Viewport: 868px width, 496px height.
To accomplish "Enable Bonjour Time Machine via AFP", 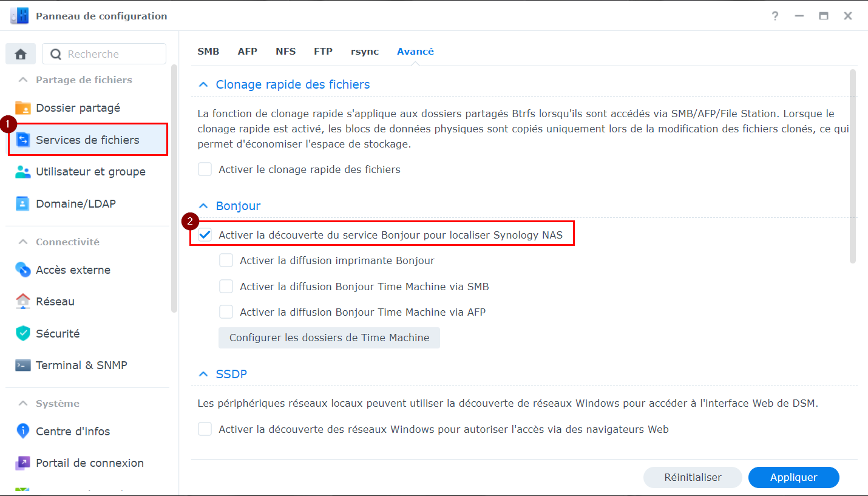I will [x=226, y=312].
